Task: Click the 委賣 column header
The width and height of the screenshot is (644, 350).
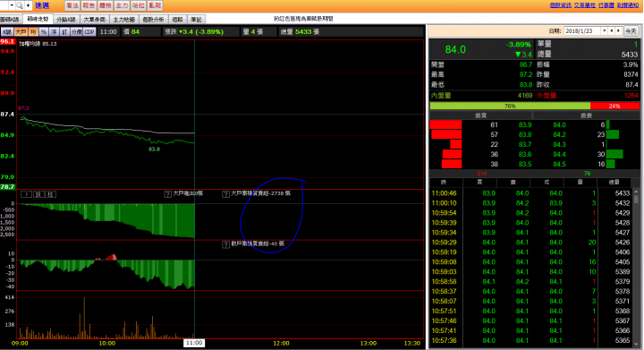Action: click(586, 115)
